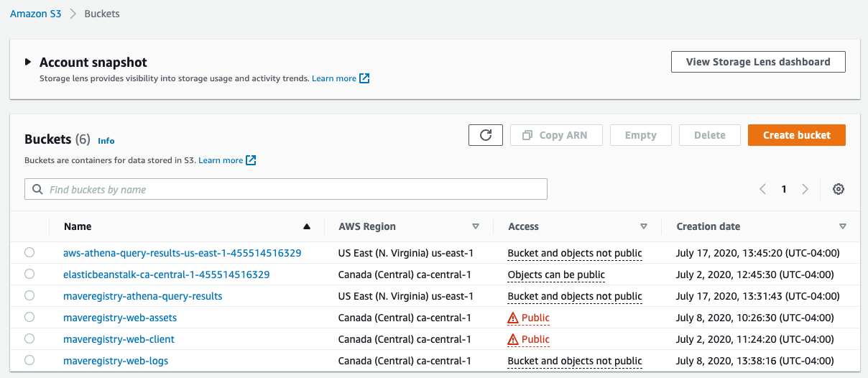Screen dimensions: 868x378
Task: Click the external link icon beside the Account snapshot Learn more
Action: pos(364,78)
